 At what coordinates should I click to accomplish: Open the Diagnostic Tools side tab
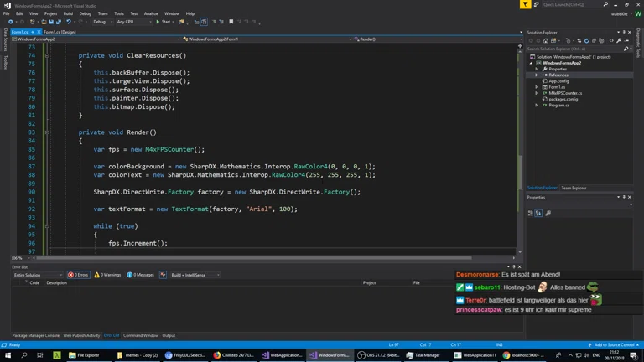click(638, 43)
